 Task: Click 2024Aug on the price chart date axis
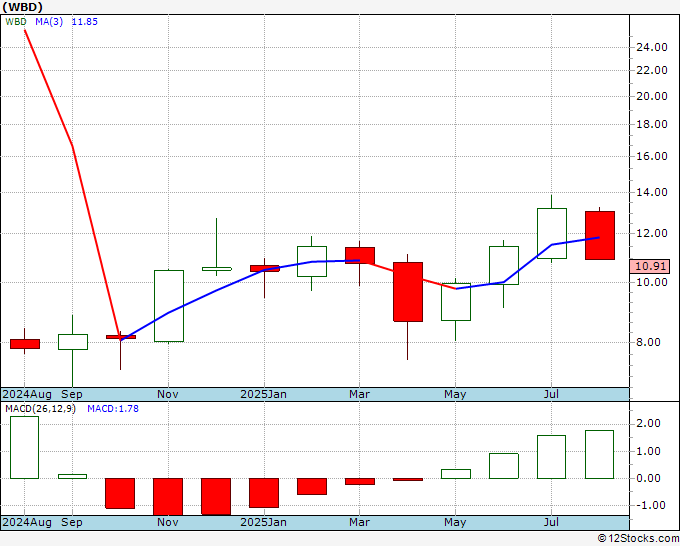27,394
